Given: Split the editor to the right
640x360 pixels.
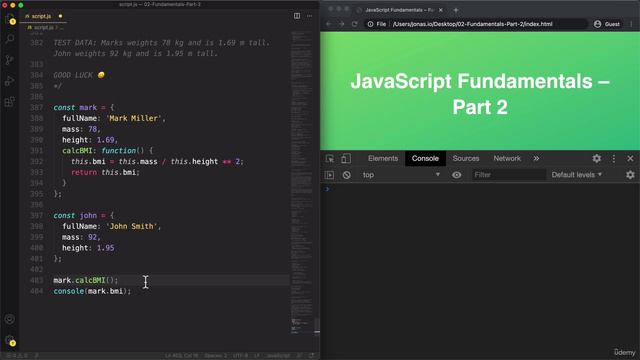Looking at the screenshot, I should pos(297,16).
